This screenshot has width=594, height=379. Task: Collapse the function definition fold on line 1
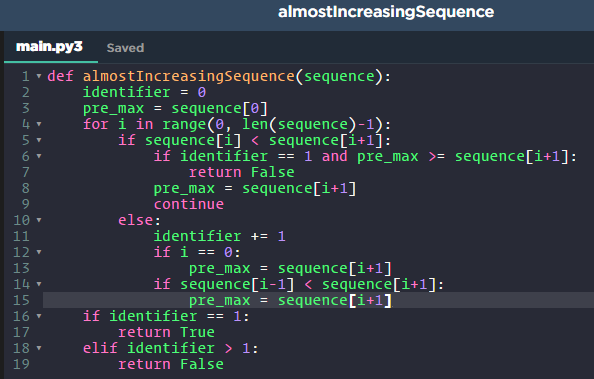(x=39, y=76)
